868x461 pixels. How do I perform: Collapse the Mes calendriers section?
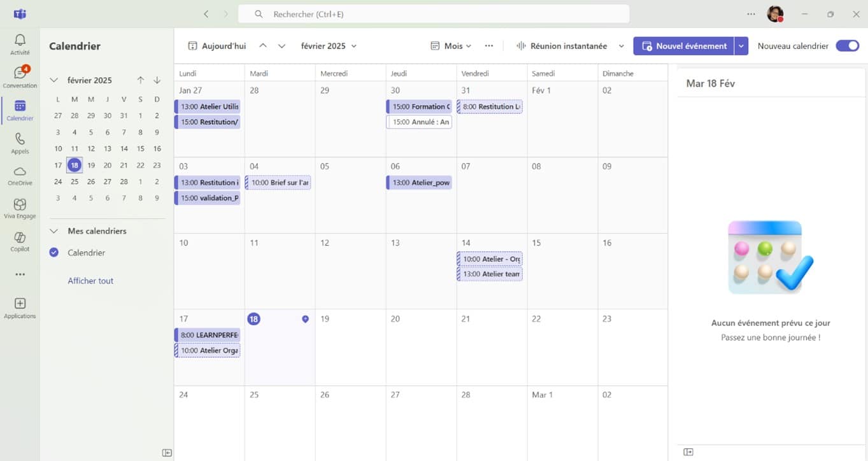coord(53,230)
